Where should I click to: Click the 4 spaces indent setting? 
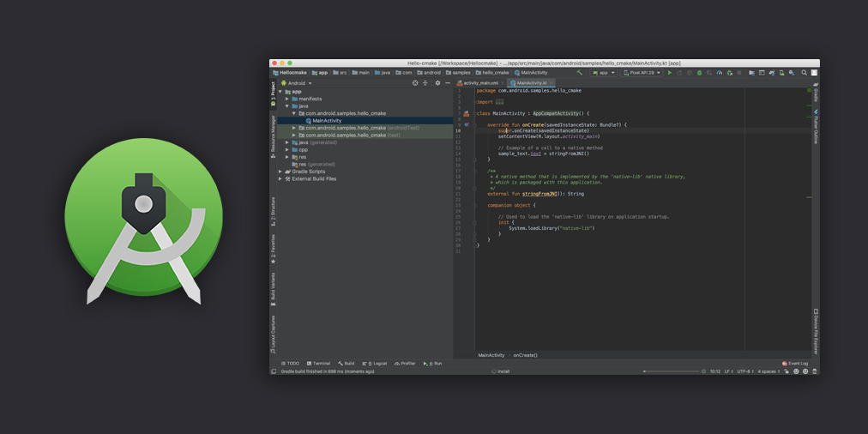[768, 371]
